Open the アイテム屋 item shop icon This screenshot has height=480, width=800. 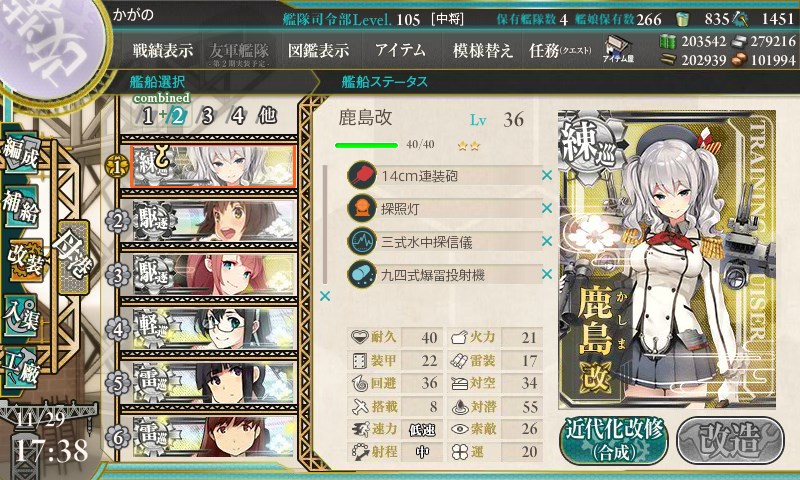pyautogui.click(x=617, y=49)
